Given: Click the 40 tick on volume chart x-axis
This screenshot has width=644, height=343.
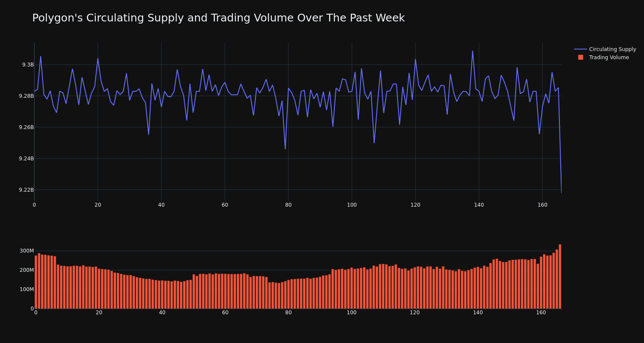Looking at the screenshot, I should [x=162, y=313].
